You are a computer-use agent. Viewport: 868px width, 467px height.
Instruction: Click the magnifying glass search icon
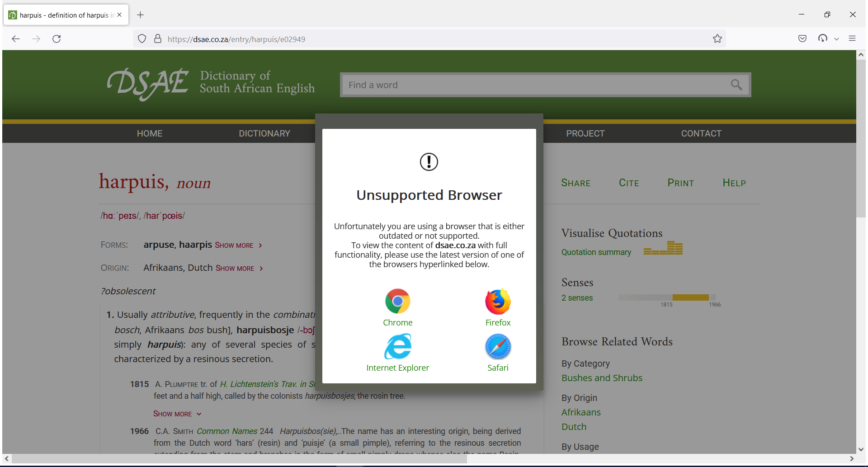pos(736,85)
